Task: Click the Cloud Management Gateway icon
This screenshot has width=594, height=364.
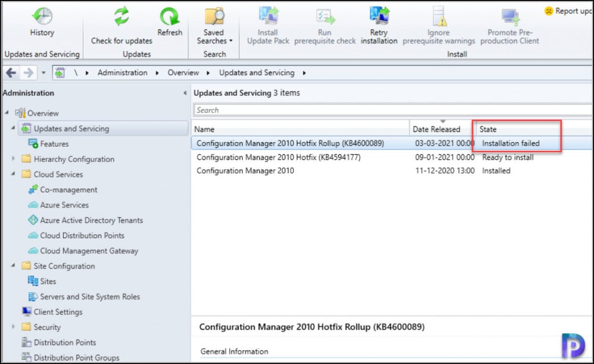Action: coord(33,250)
